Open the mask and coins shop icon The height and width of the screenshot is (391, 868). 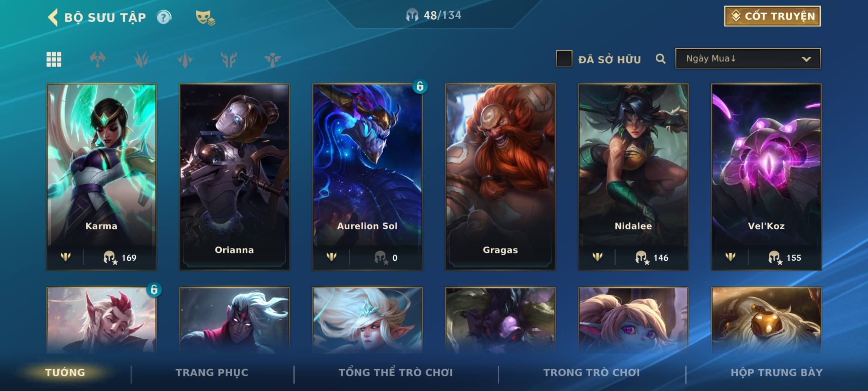point(205,17)
